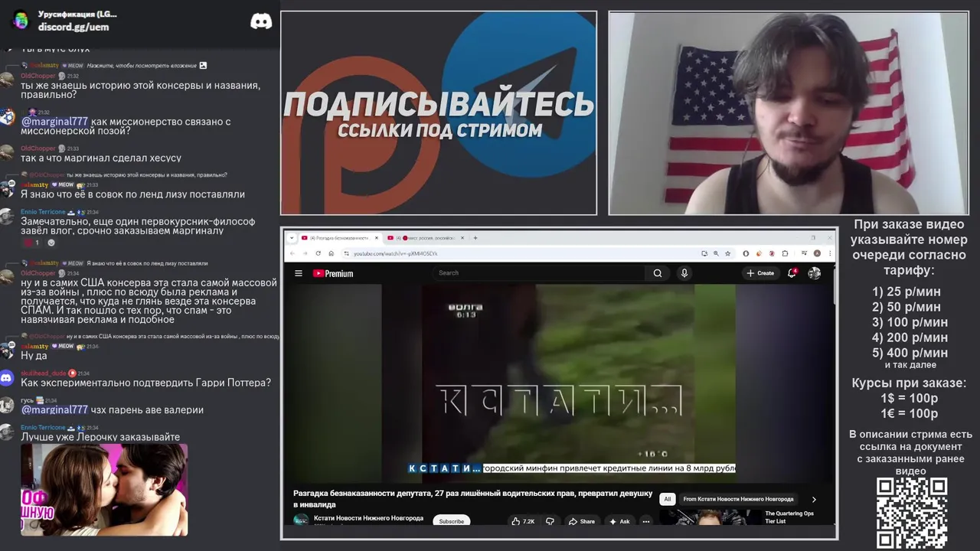
Task: Click the address bar youtube.com URL
Action: coord(396,253)
